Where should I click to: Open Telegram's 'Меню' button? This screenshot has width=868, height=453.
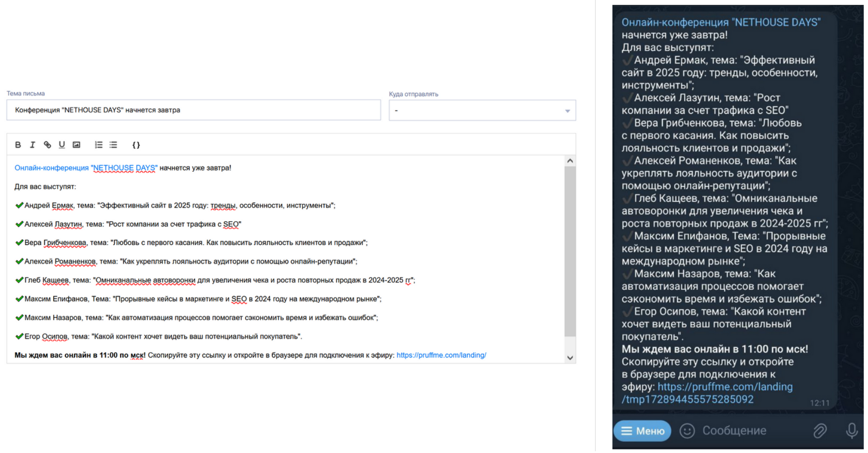point(642,431)
